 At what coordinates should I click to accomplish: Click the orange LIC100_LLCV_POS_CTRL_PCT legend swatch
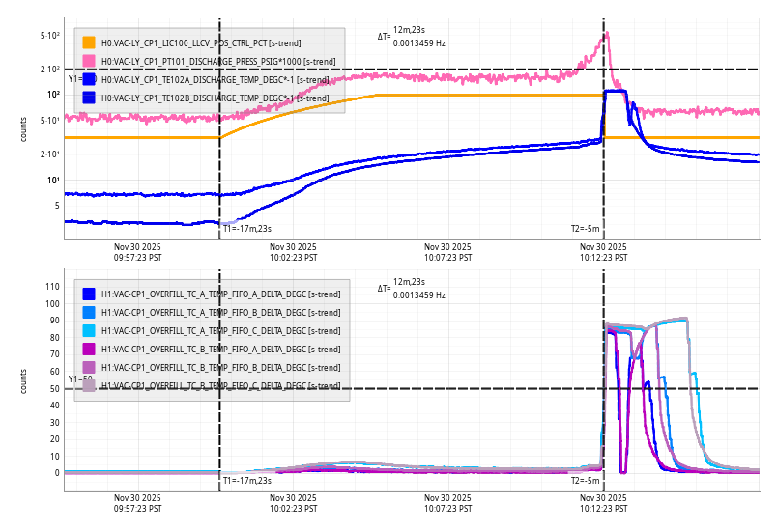point(89,42)
